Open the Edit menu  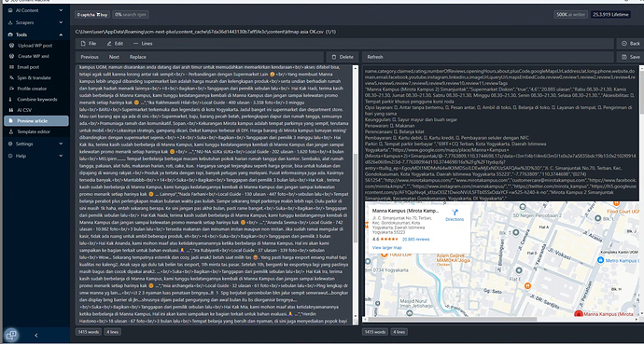click(x=115, y=44)
